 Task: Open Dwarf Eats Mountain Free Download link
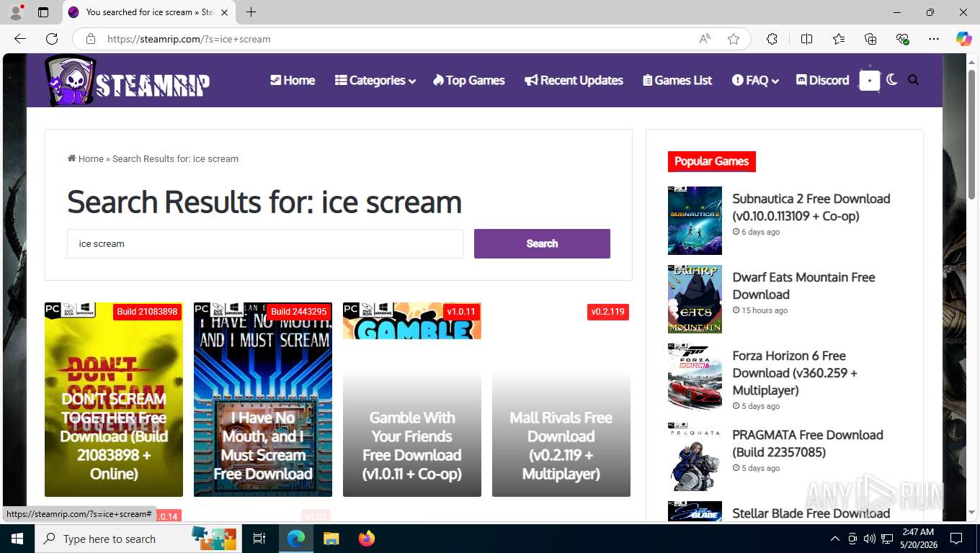803,286
